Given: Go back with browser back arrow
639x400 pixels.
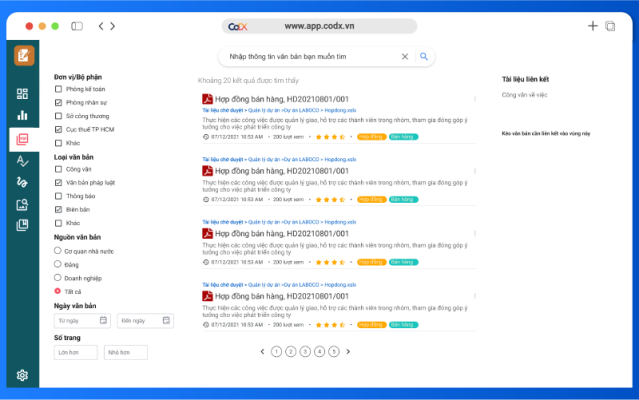Looking at the screenshot, I should [x=101, y=26].
